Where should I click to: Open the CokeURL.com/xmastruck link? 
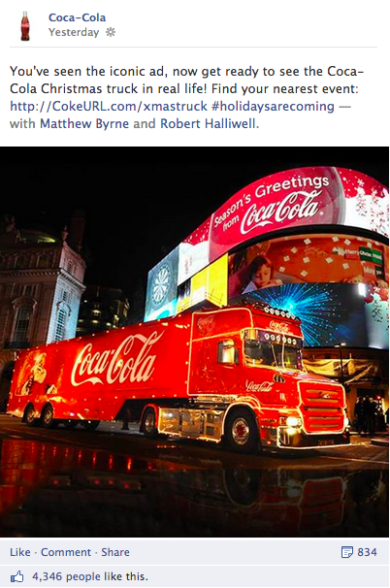[109, 106]
